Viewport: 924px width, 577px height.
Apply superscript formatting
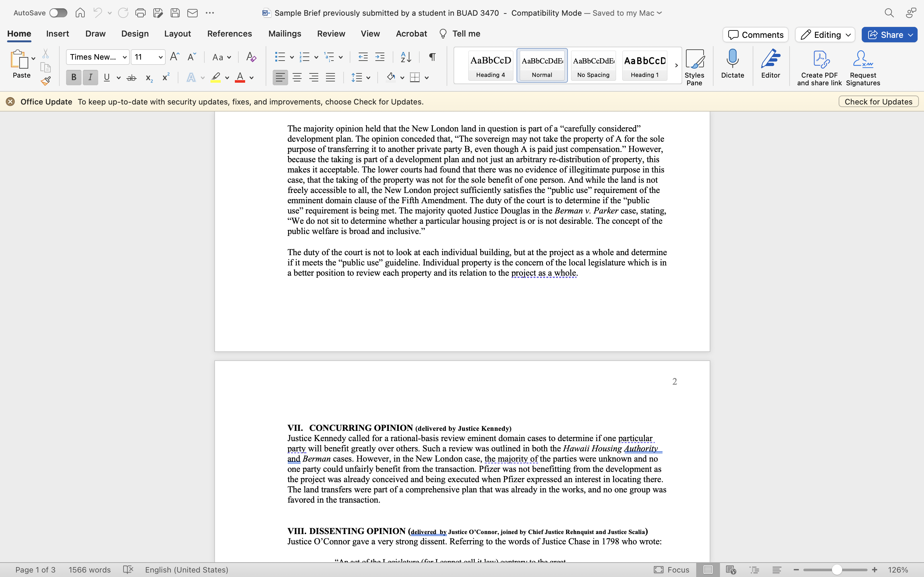coord(165,78)
